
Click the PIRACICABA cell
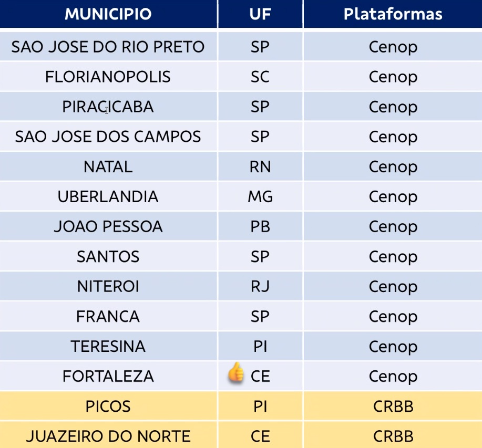click(x=108, y=107)
